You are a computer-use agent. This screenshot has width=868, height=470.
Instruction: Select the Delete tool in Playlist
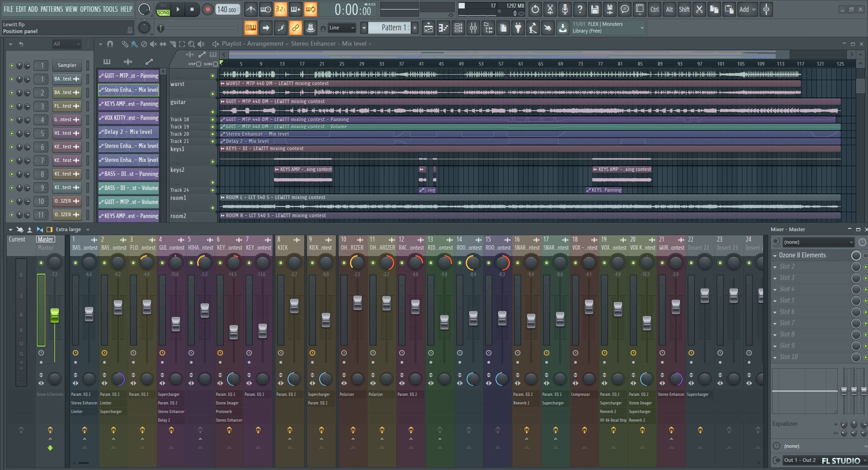pos(144,44)
